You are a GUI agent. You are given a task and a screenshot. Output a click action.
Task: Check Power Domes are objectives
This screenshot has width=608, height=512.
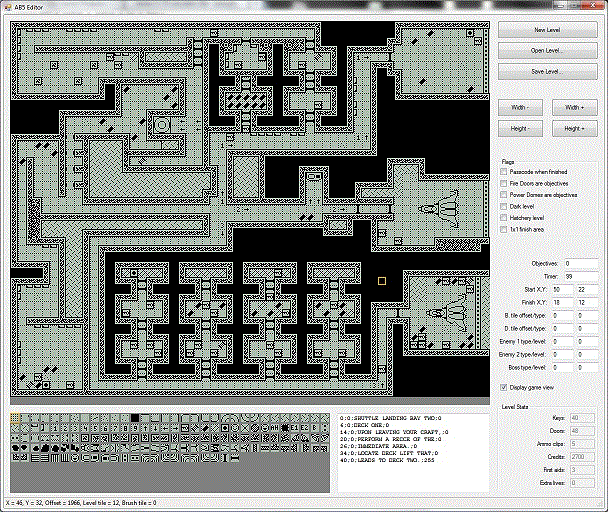tap(504, 195)
